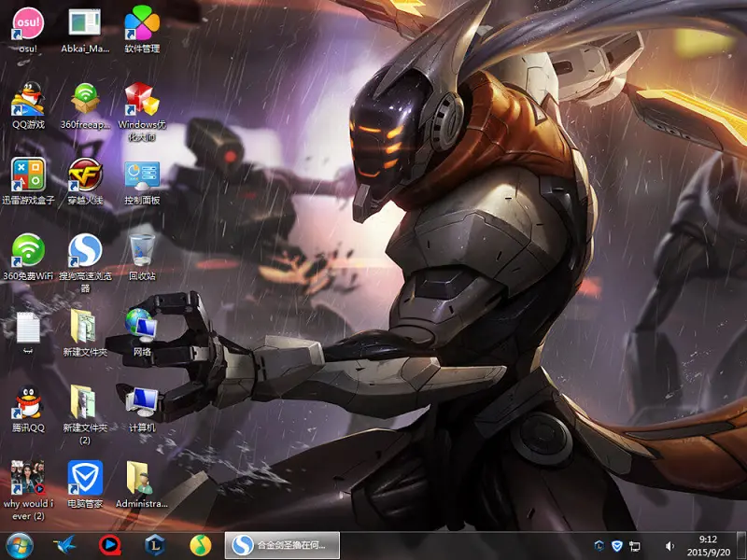Image resolution: width=747 pixels, height=560 pixels.
Task: Open the 网络 network icon
Action: 142,332
